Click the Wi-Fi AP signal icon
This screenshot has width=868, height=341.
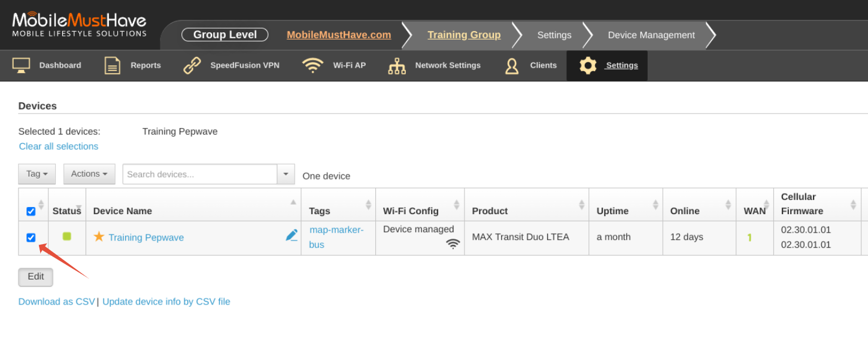pyautogui.click(x=313, y=65)
